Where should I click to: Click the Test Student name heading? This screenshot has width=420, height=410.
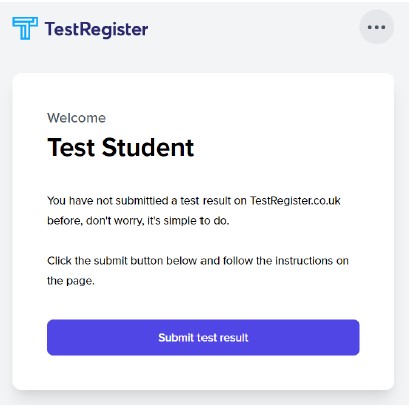tap(121, 147)
